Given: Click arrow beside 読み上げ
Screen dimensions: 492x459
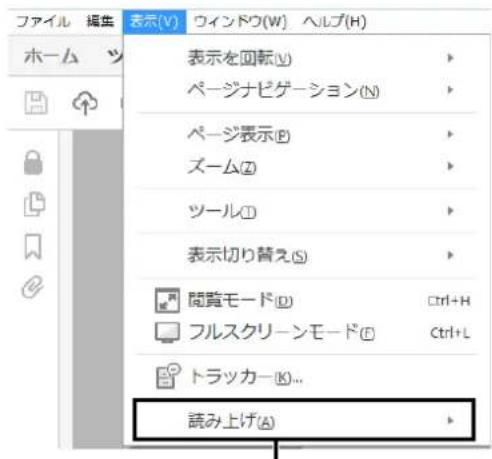Looking at the screenshot, I should [x=450, y=420].
